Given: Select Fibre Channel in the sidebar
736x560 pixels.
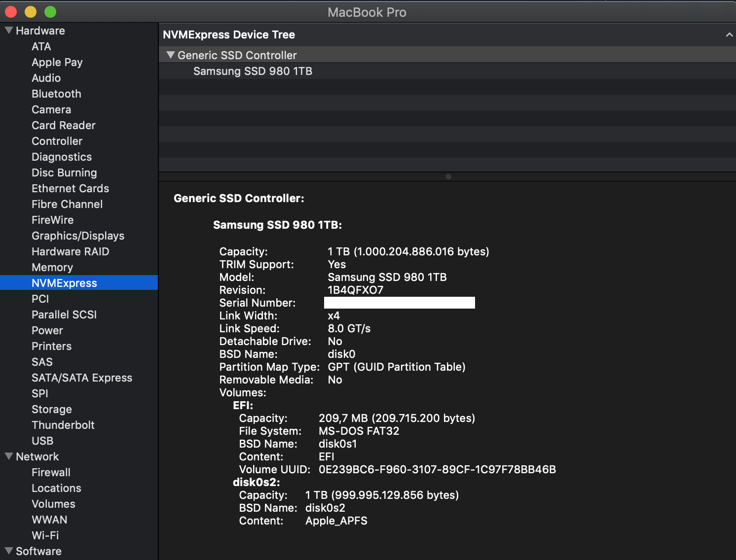Looking at the screenshot, I should coord(67,204).
